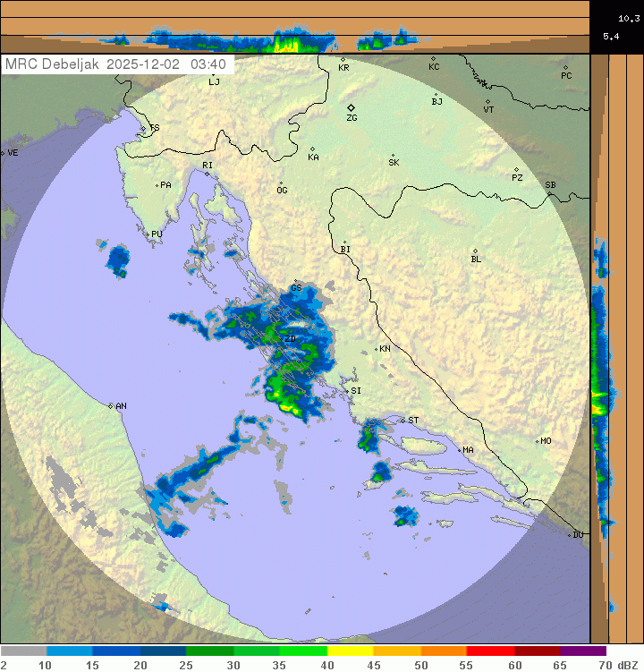This screenshot has width=644, height=672.
Task: Click the isolated rain cell west of Pula
Action: (x=118, y=259)
